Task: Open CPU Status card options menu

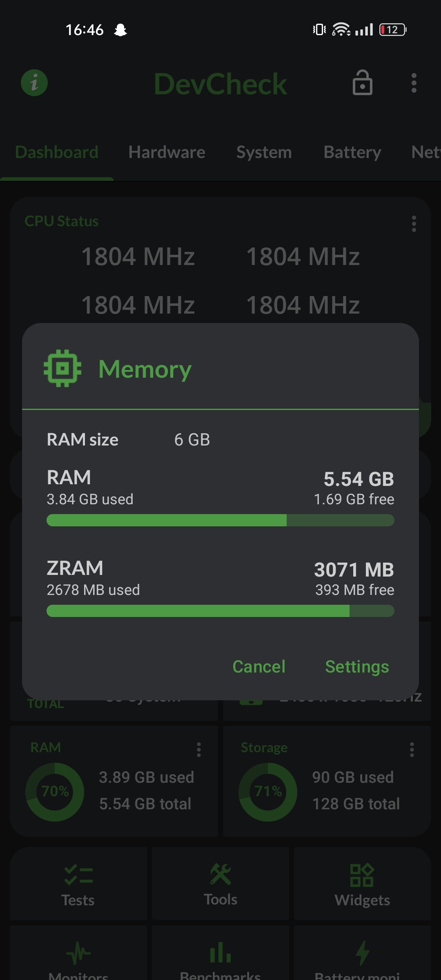Action: (x=414, y=224)
